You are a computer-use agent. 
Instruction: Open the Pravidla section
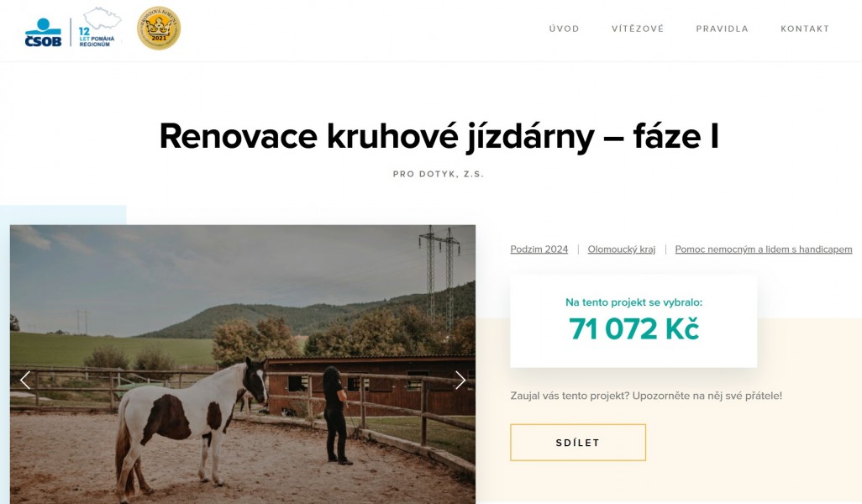pyautogui.click(x=723, y=29)
